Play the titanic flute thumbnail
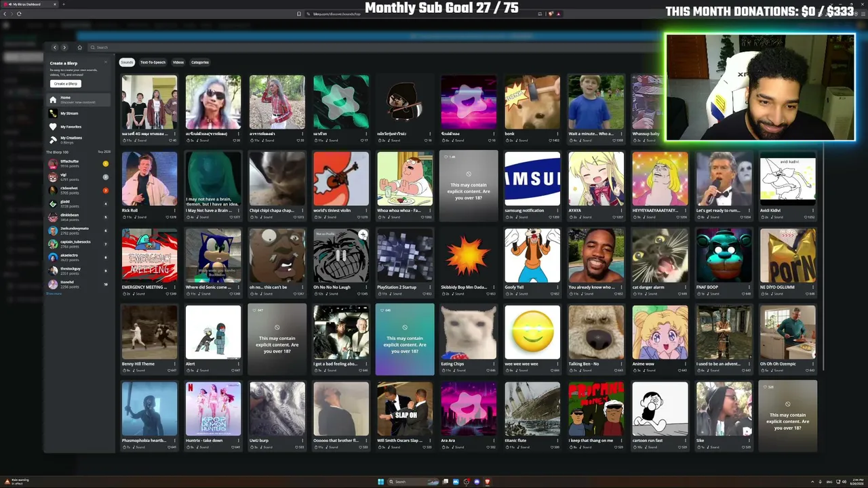Viewport: 868px width, 488px height. pyautogui.click(x=532, y=408)
